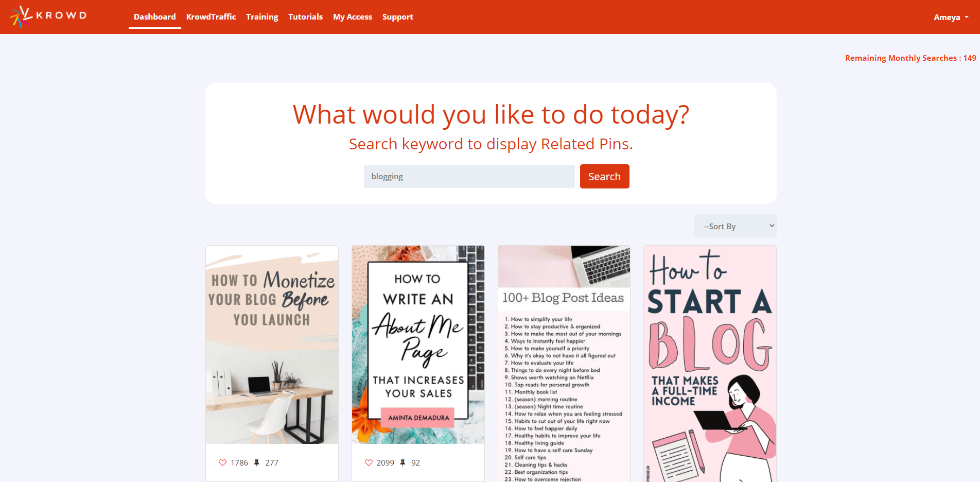
Task: Open the Monetize Your Blog pin image
Action: (272, 345)
